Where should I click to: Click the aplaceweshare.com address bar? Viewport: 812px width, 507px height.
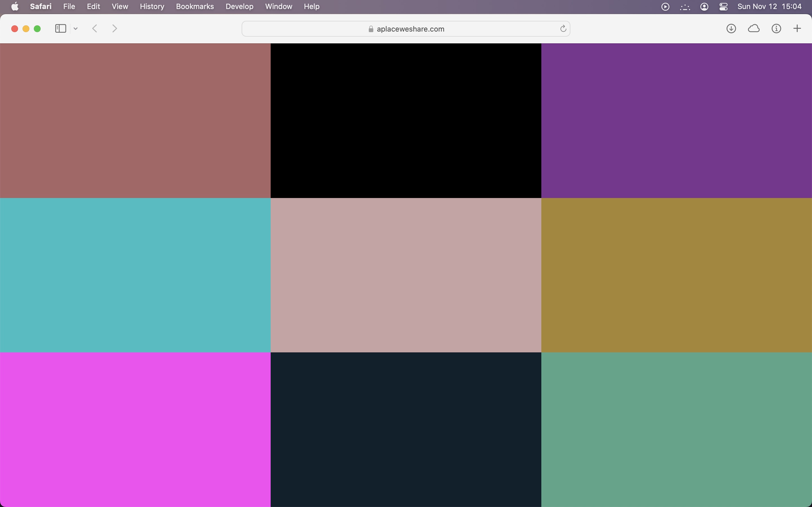click(x=405, y=29)
